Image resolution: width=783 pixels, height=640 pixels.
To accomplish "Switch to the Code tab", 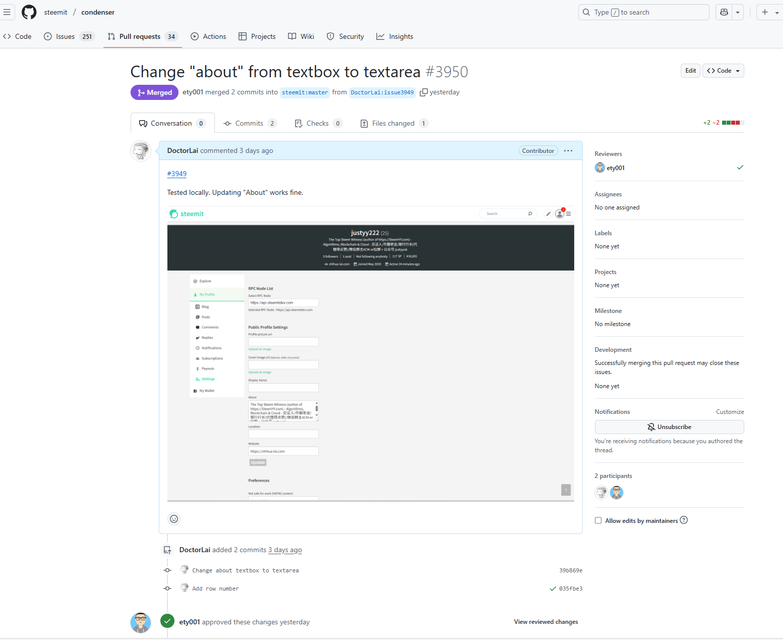I will pos(17,36).
